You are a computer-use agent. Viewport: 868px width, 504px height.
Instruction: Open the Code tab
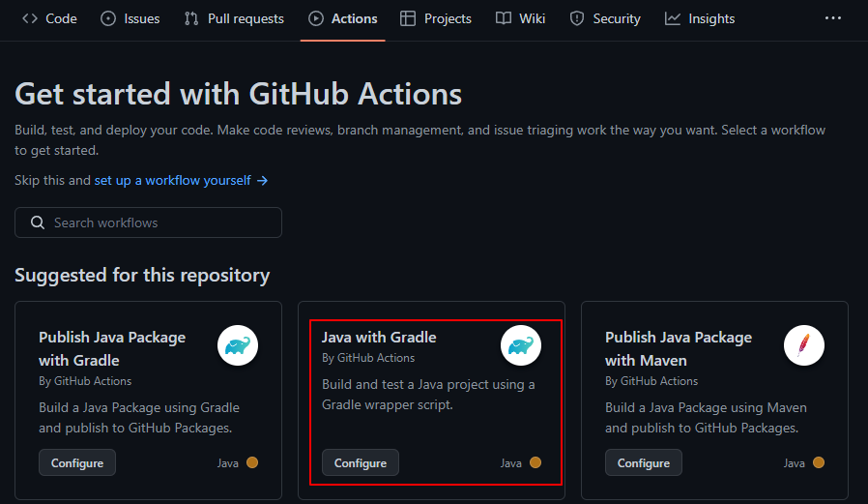point(49,18)
